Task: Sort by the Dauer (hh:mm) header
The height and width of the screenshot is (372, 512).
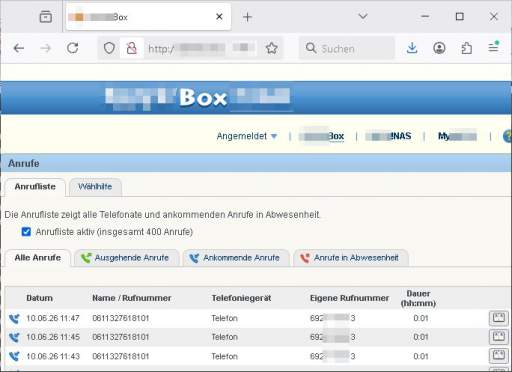Action: coord(418,298)
